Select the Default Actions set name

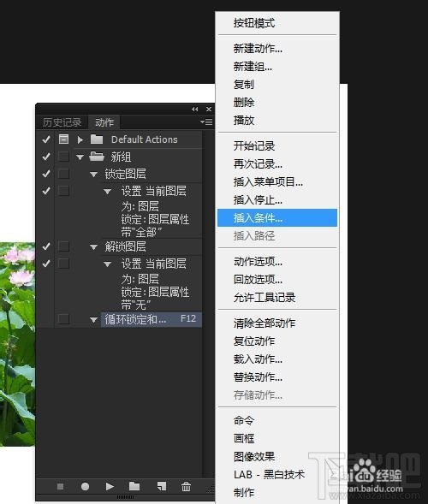coord(145,139)
